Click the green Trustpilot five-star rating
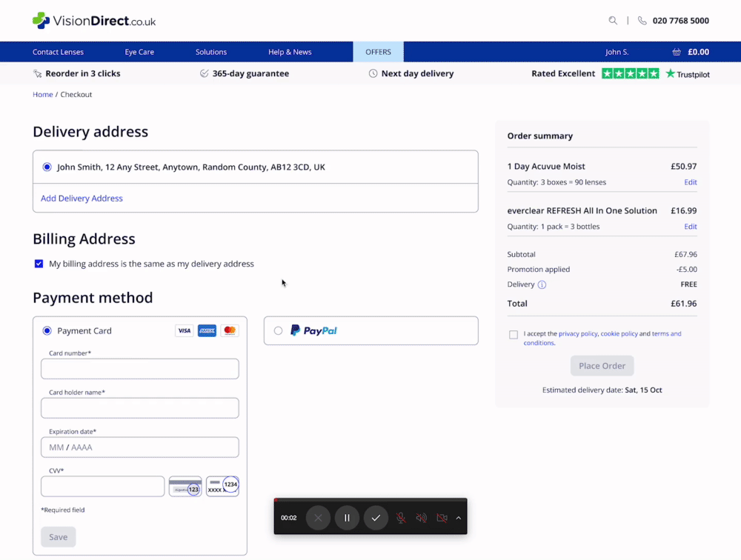This screenshot has height=560, width=741. point(630,74)
